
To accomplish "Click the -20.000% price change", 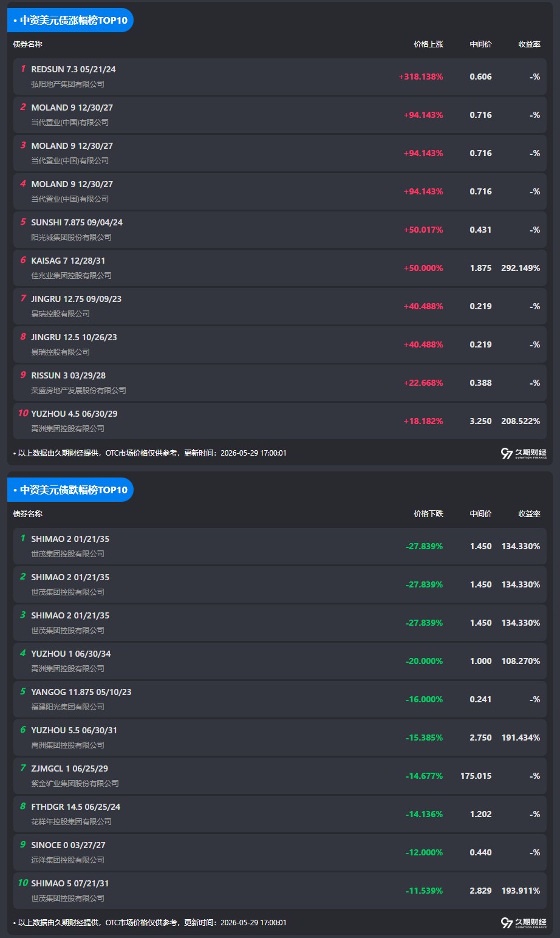I will point(425,662).
